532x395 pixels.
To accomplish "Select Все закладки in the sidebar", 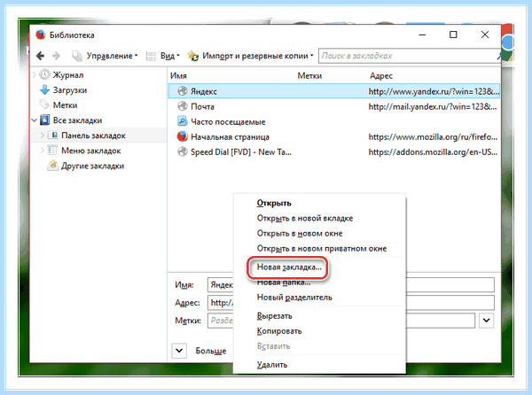I will 77,120.
